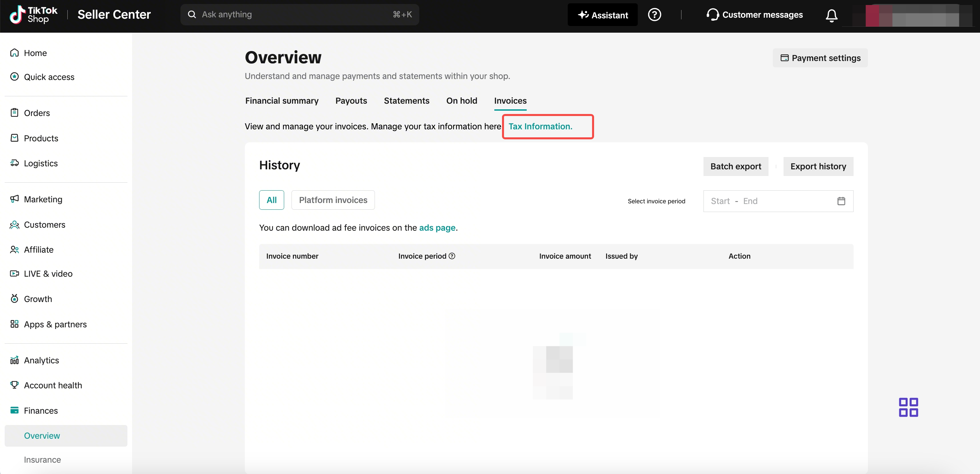Switch to the Statements tab
Image resolution: width=980 pixels, height=474 pixels.
[406, 101]
